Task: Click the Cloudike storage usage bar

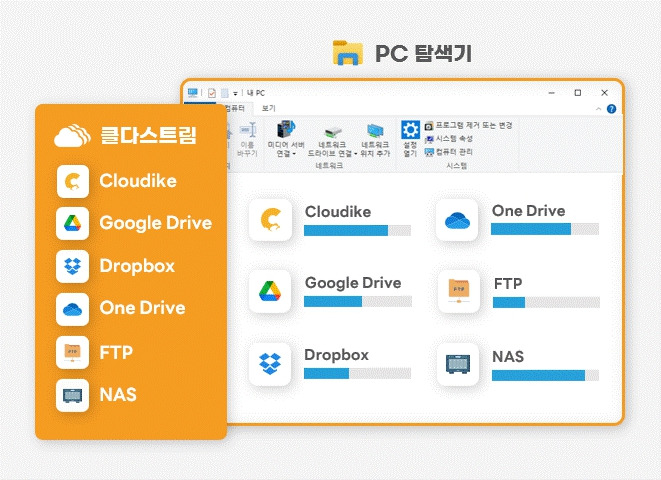Action: pyautogui.click(x=357, y=230)
